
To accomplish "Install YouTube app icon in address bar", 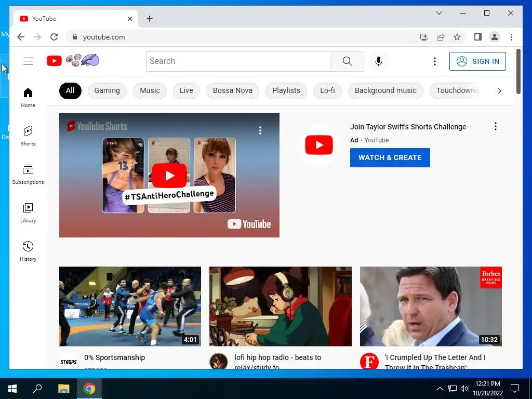I will click(x=424, y=37).
